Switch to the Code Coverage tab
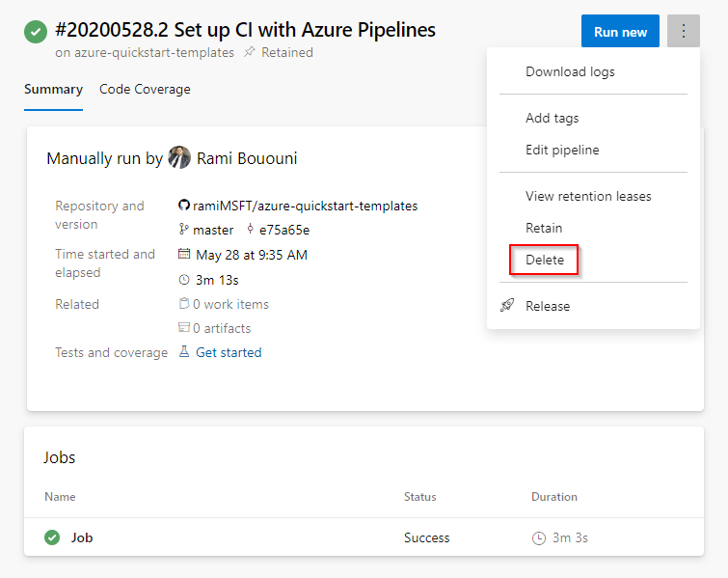This screenshot has height=578, width=728. [x=145, y=89]
